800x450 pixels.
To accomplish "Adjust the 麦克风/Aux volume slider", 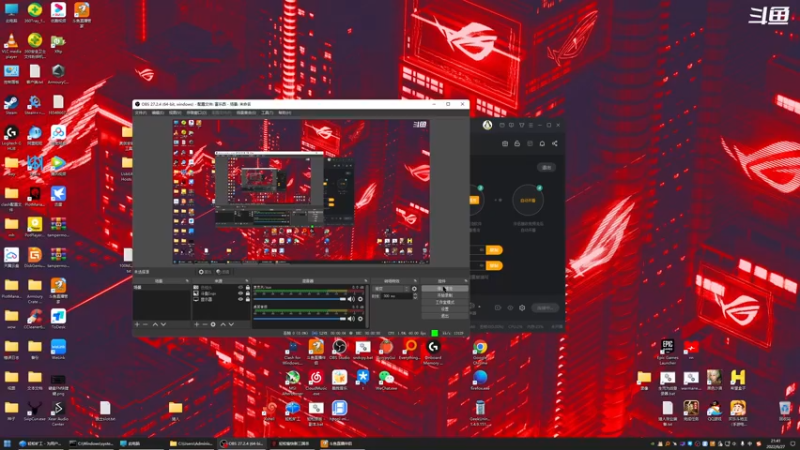I will (x=300, y=299).
